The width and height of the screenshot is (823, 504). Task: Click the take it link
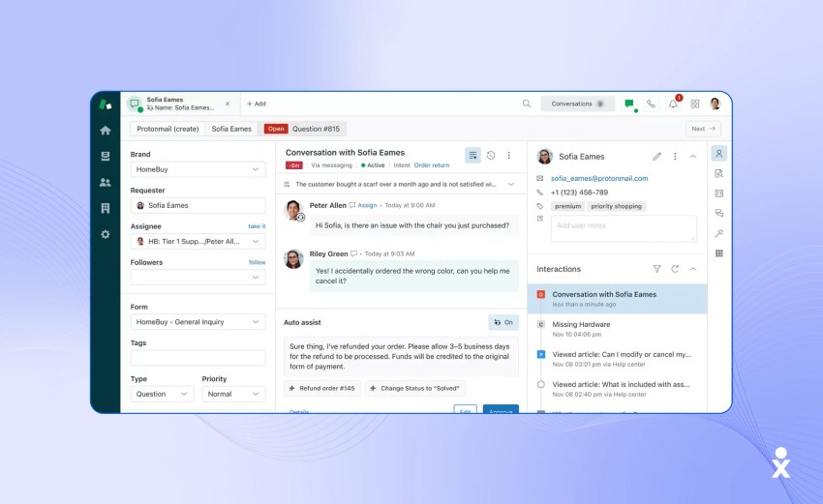[257, 226]
